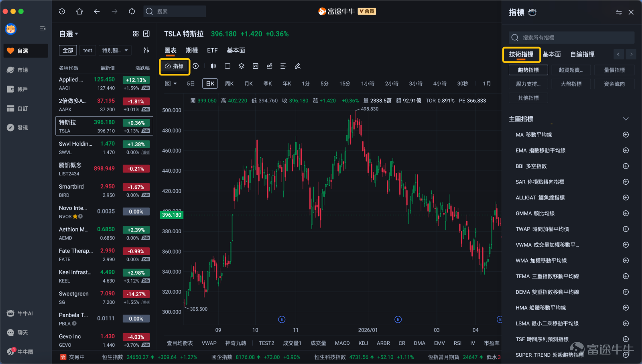Screen dimensions: 642x364
Task: Add MA 移動平均線 indicator with plus icon
Action: pyautogui.click(x=626, y=135)
